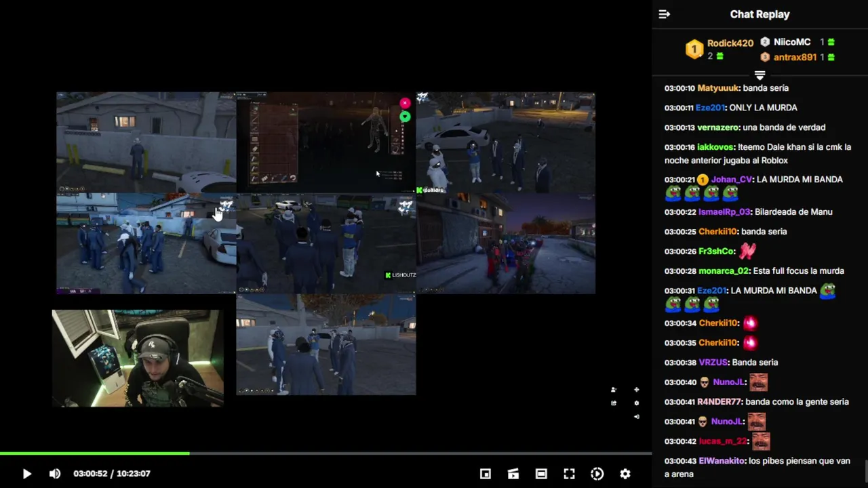Open the player settings gear

(x=625, y=474)
